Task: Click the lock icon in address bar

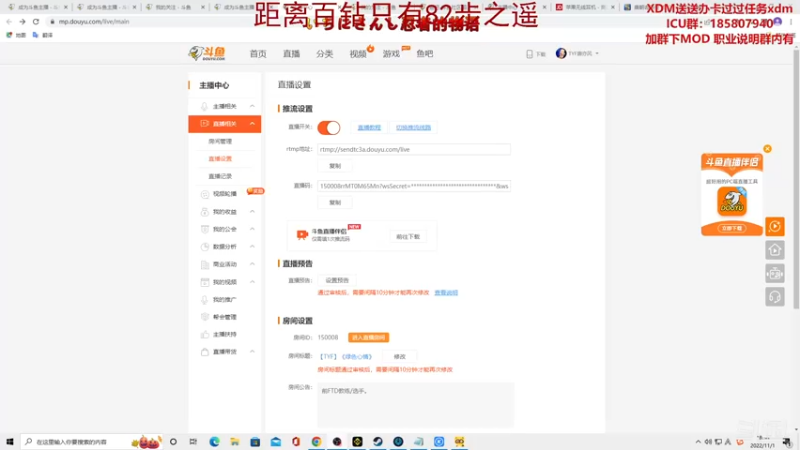Action: click(52, 21)
